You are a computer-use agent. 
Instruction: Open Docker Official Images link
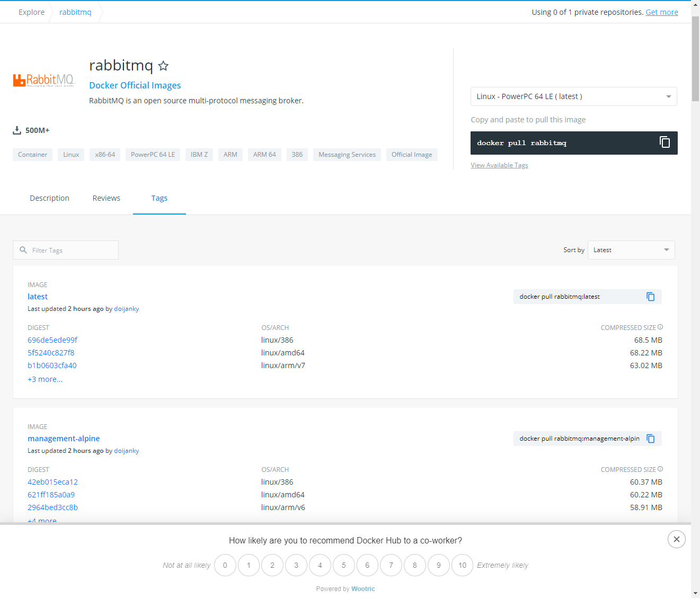135,85
